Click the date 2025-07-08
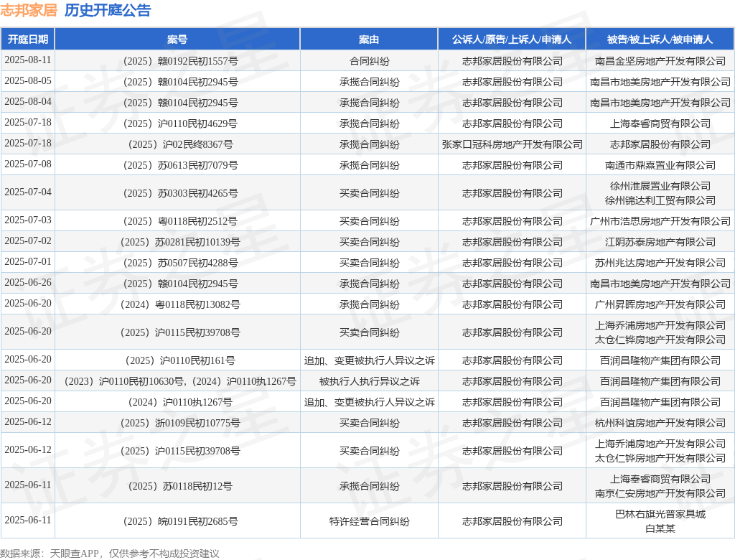The image size is (735, 560). coord(28,164)
